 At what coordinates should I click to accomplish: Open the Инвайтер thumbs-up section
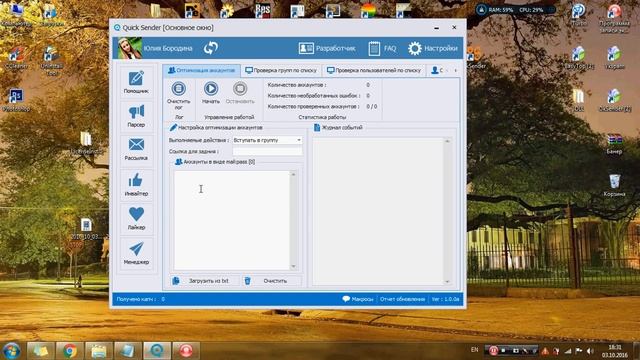136,184
